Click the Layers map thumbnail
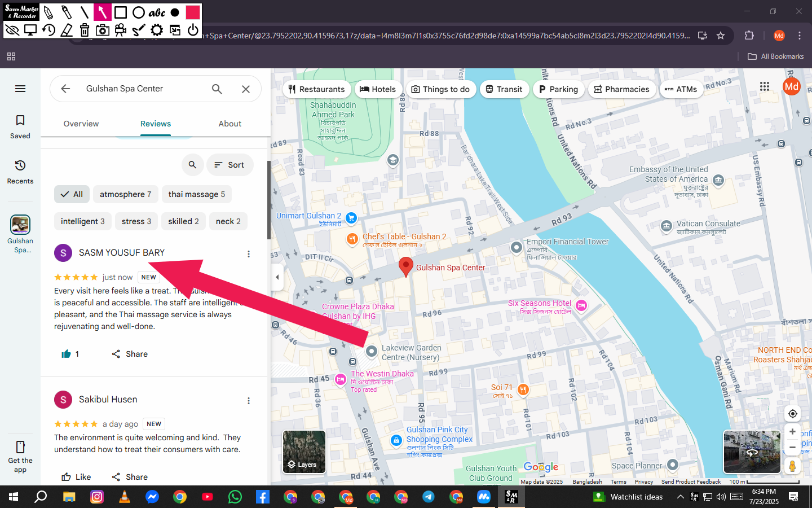812x508 pixels. (x=304, y=452)
